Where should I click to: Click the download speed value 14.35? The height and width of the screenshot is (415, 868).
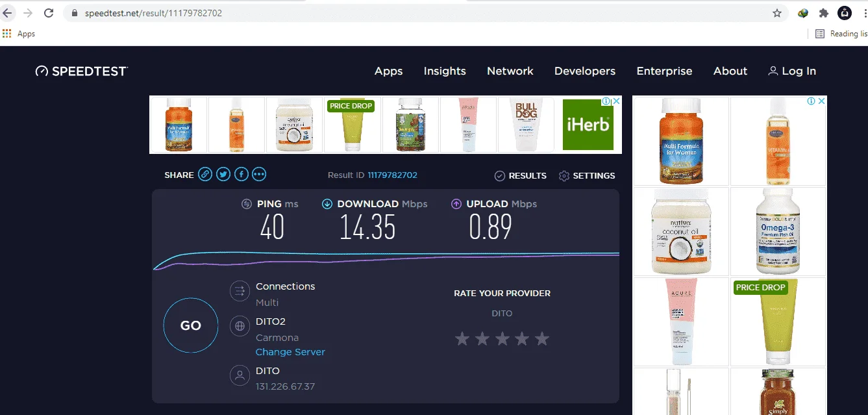coord(367,227)
